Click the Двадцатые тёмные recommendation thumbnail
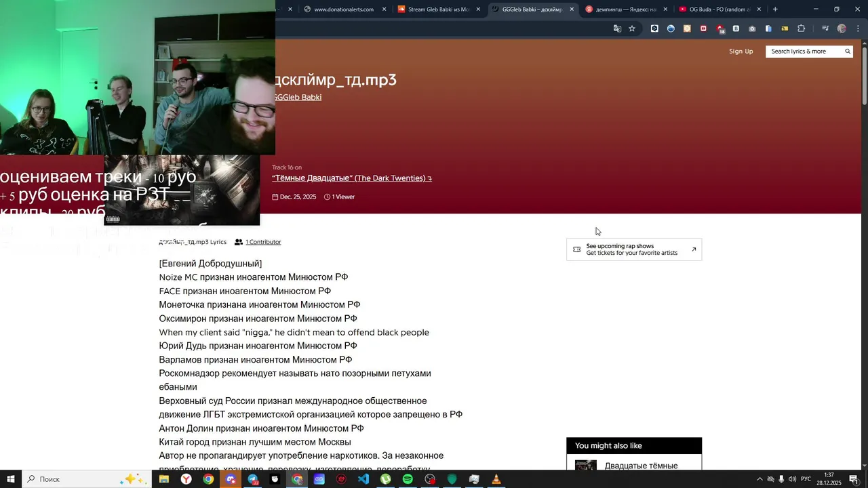 (x=586, y=465)
